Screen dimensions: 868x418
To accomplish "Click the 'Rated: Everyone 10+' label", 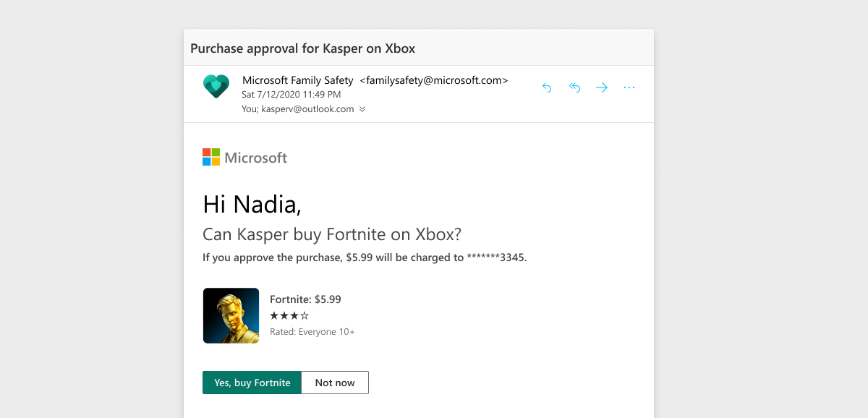I will point(312,331).
